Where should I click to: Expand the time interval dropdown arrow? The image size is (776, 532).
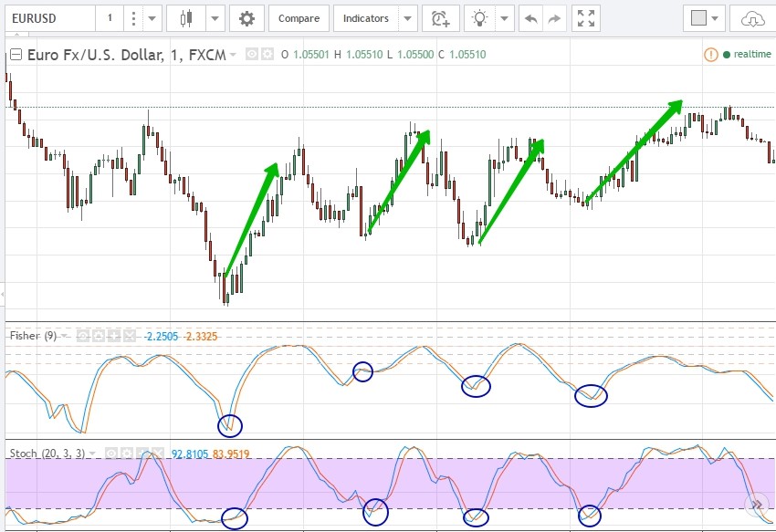click(152, 19)
